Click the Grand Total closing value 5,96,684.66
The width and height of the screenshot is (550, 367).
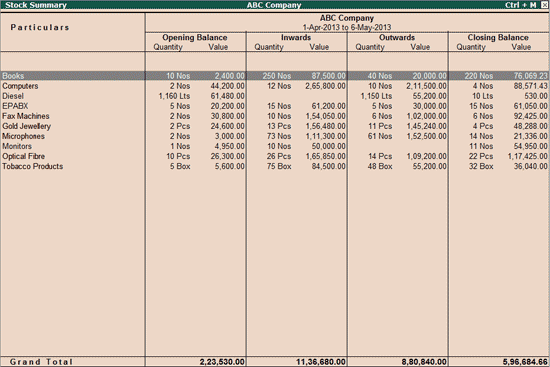(x=525, y=362)
